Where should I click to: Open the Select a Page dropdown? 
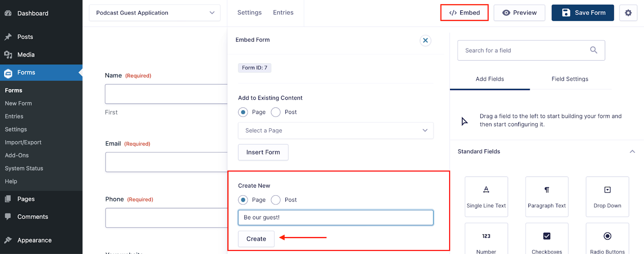coord(336,130)
